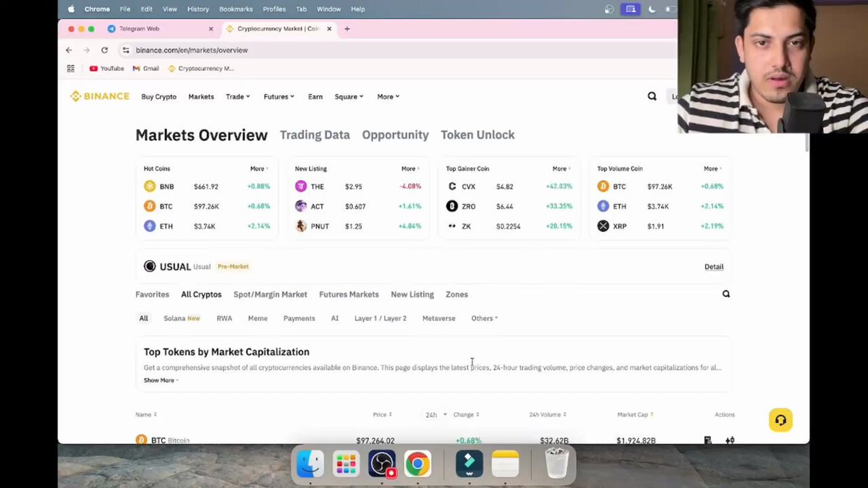Switch to the Trading Data tab
Viewport: 868px width, 488px height.
tap(315, 134)
